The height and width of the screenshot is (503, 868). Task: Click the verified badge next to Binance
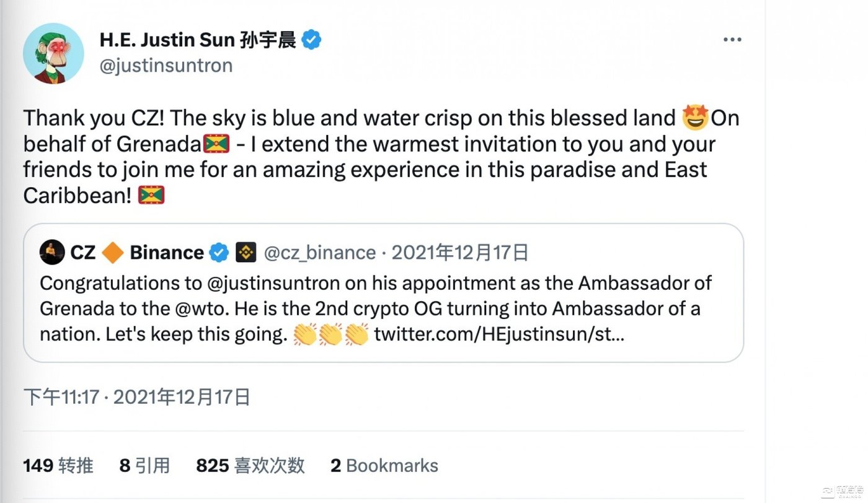pos(219,253)
